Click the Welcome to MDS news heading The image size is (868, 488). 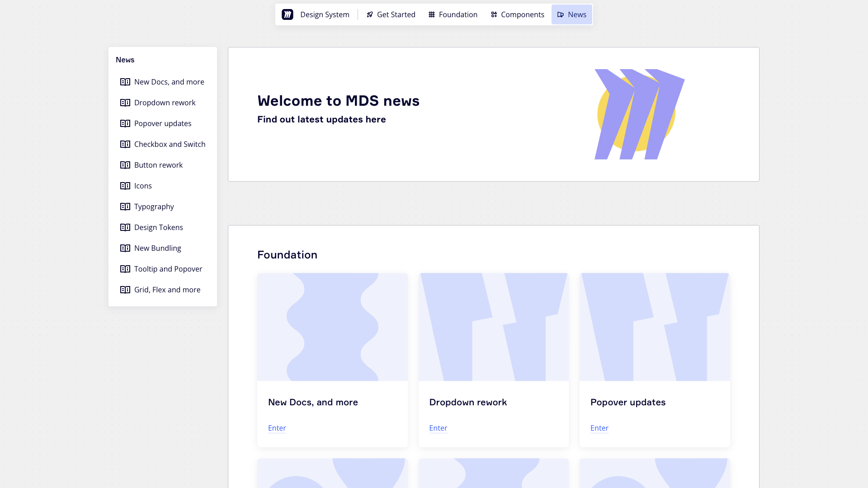point(339,101)
